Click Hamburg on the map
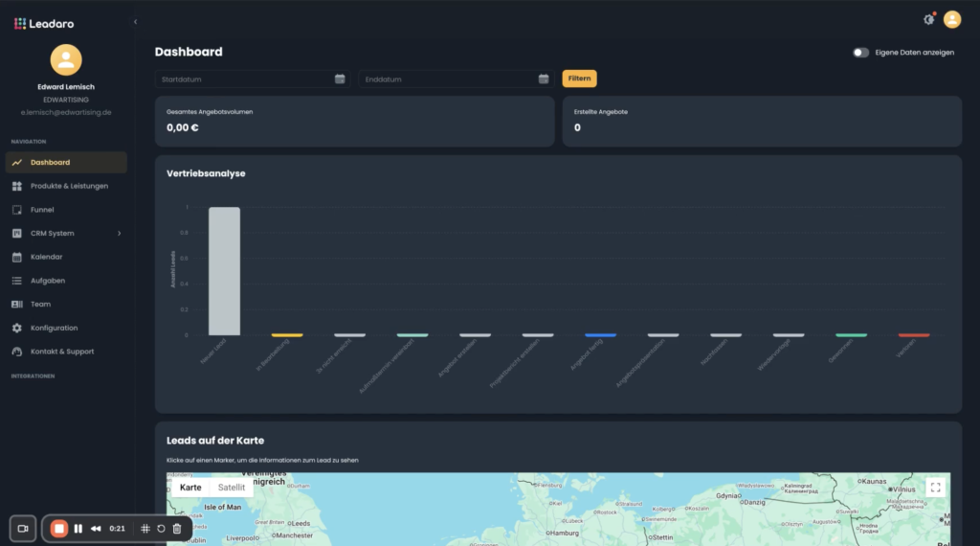The height and width of the screenshot is (546, 980). click(563, 534)
